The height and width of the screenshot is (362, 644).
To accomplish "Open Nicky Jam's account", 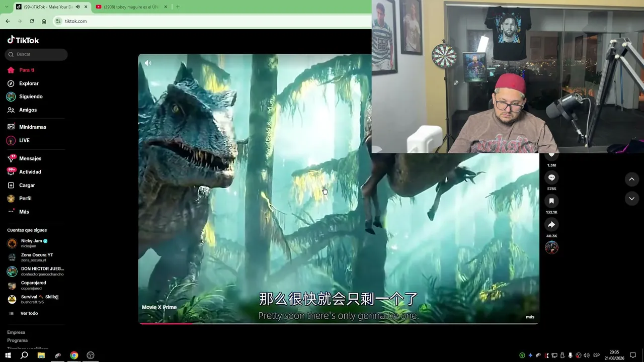I will pos(35,243).
